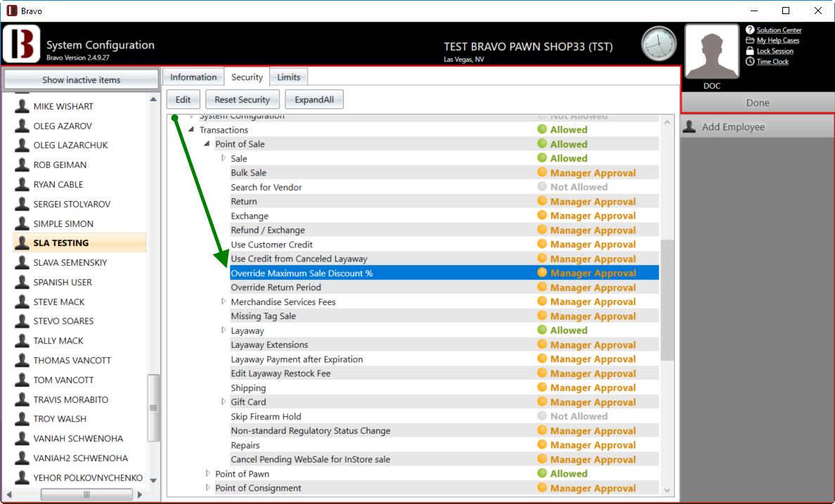Click the Reset Security button
The width and height of the screenshot is (835, 504).
click(x=242, y=100)
